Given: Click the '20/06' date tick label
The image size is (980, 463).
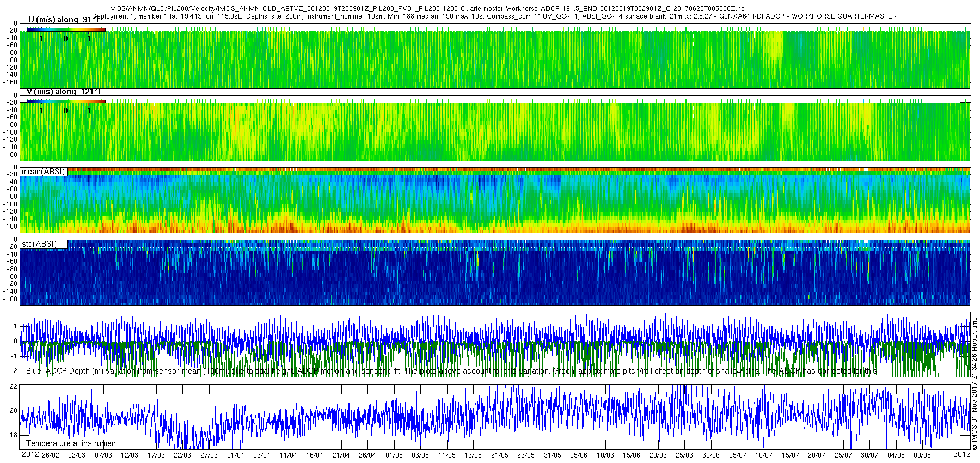Looking at the screenshot, I should [658, 455].
